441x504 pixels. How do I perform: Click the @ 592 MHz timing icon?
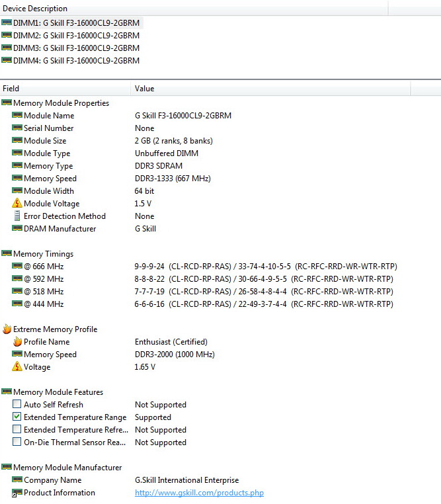[17, 278]
